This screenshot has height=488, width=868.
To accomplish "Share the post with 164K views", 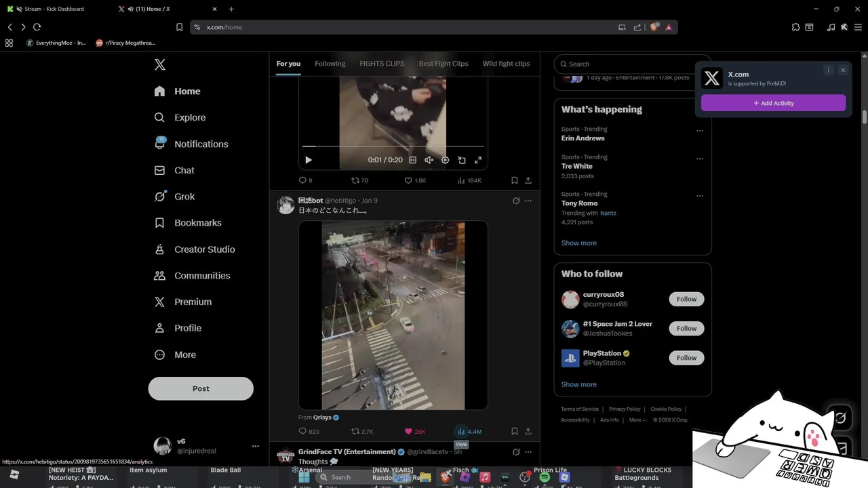I will click(528, 180).
